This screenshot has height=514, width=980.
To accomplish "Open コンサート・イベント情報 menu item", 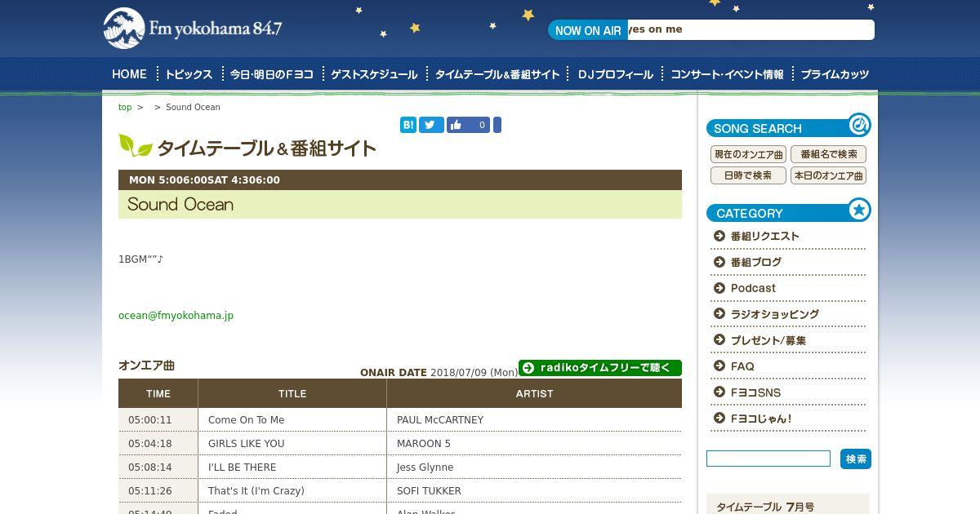I will [727, 74].
